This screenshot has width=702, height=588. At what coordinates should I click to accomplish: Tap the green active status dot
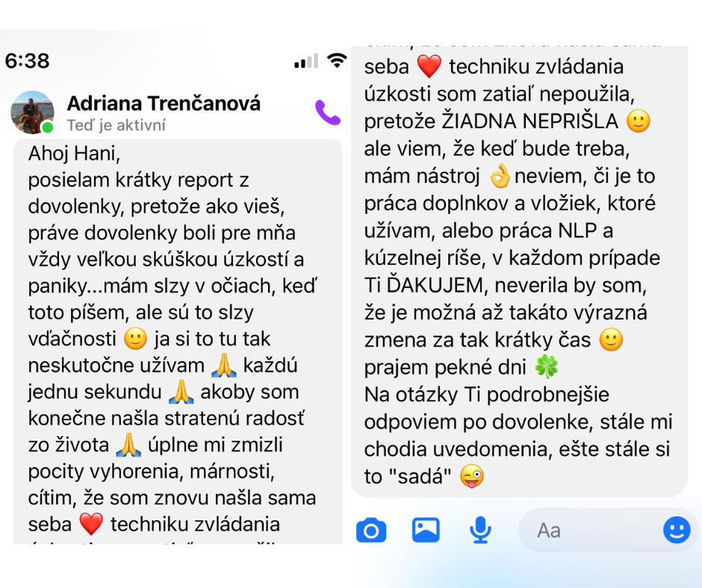pyautogui.click(x=48, y=128)
